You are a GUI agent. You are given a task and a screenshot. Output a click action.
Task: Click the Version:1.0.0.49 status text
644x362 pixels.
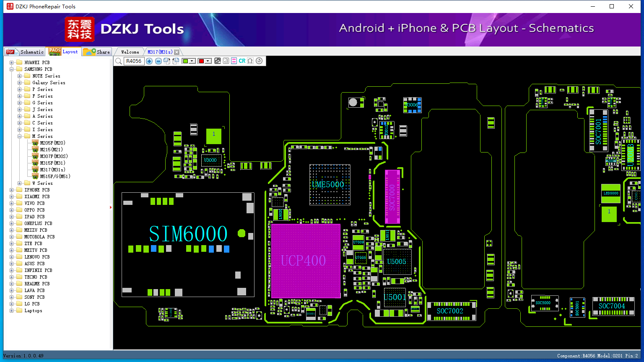pyautogui.click(x=23, y=356)
